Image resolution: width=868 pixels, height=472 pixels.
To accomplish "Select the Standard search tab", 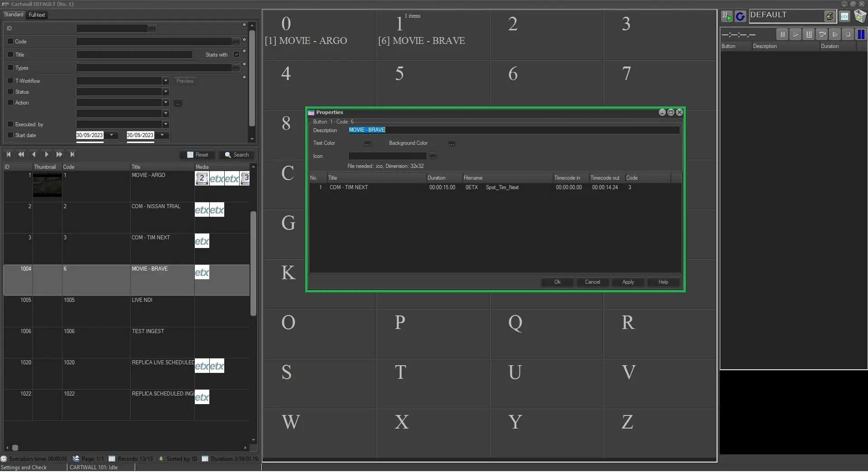I will pyautogui.click(x=14, y=15).
